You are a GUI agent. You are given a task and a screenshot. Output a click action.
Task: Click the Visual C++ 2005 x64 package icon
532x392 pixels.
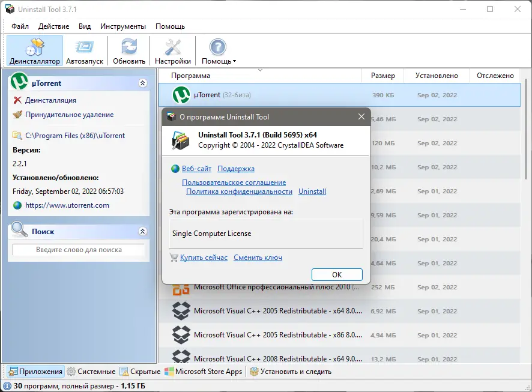point(181,311)
